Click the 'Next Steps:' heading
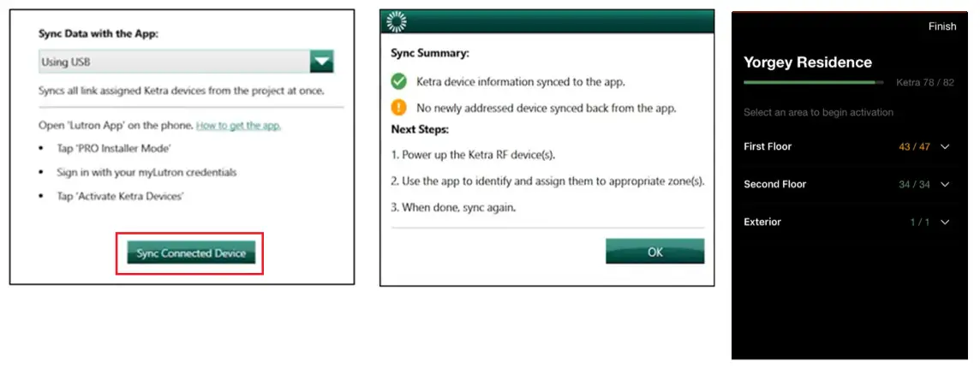Image resolution: width=980 pixels, height=368 pixels. tap(420, 130)
